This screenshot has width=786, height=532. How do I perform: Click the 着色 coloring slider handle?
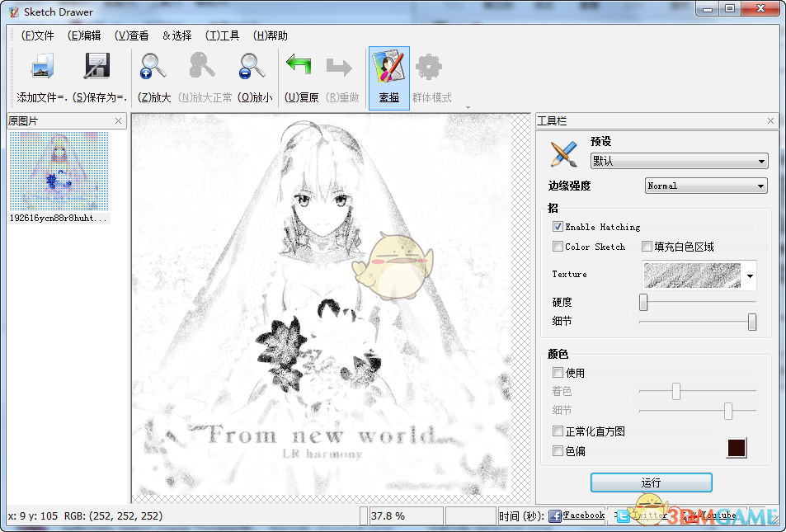coord(676,391)
